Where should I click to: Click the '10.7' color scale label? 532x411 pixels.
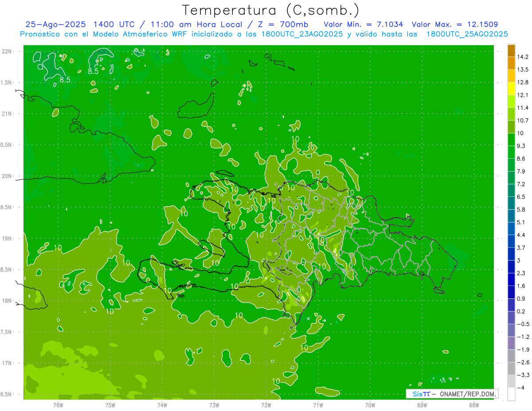click(x=523, y=121)
